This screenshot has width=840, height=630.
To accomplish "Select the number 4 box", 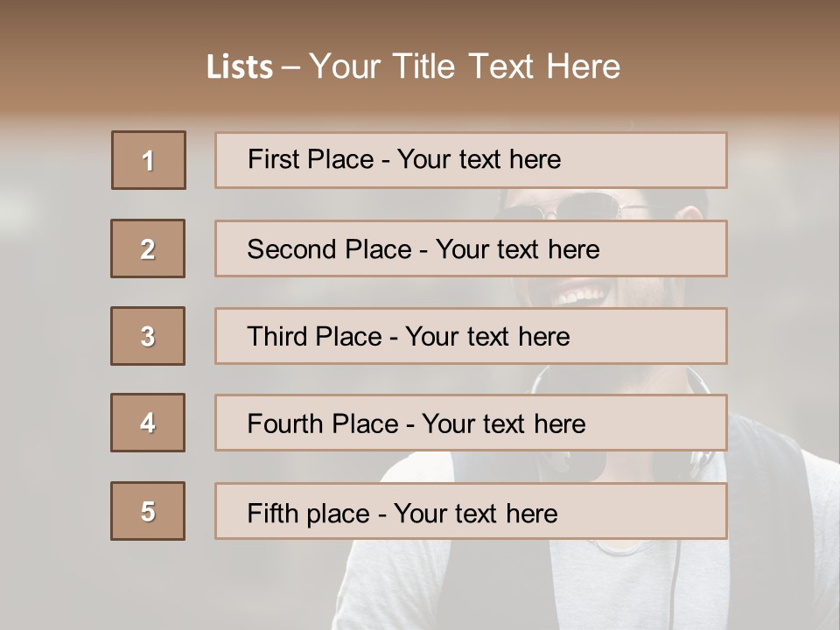I will (x=148, y=423).
